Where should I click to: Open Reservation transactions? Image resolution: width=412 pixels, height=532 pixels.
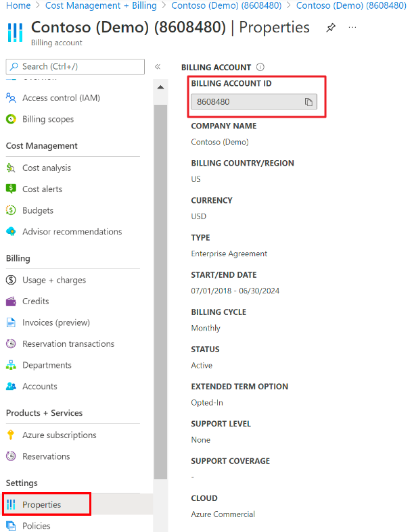[x=68, y=343]
